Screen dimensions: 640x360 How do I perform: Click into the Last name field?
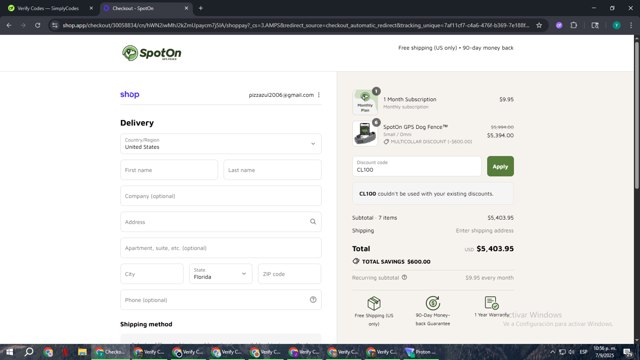coord(273,170)
